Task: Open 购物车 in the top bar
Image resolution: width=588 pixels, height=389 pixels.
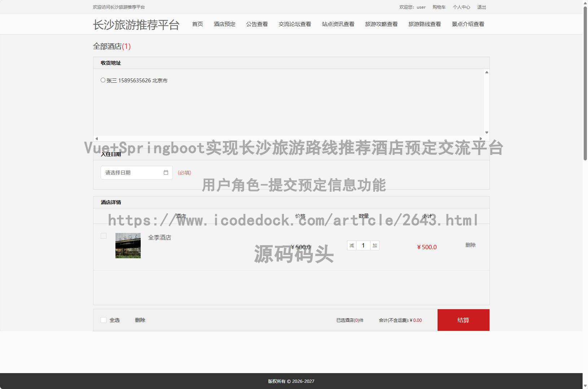Action: [x=439, y=7]
